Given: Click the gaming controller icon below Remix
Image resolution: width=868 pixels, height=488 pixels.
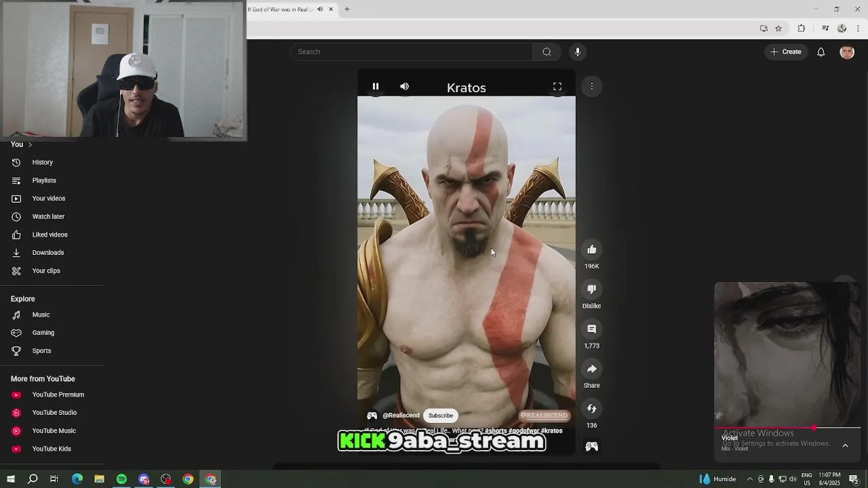Looking at the screenshot, I should point(592,447).
